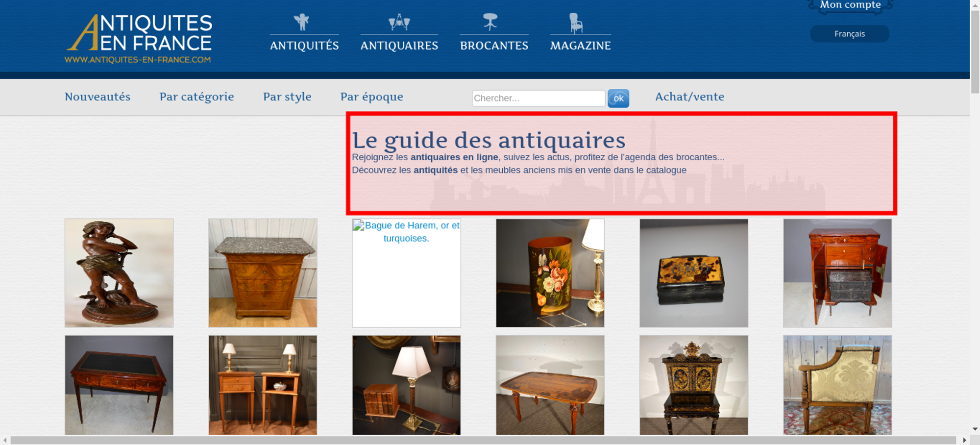Open the Antiquités en France logo homepage
Screen dimensions: 980x445
(x=139, y=39)
